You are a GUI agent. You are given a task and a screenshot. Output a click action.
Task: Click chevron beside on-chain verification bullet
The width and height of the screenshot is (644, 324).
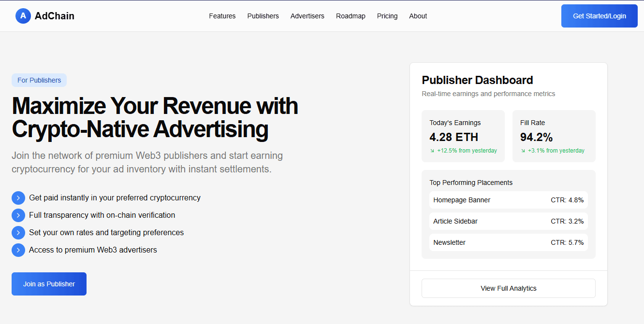(x=18, y=215)
